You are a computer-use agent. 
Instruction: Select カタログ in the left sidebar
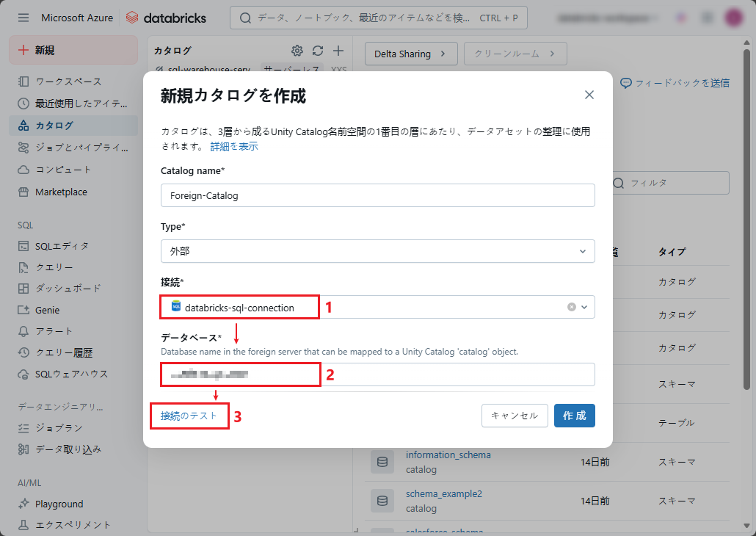click(54, 126)
